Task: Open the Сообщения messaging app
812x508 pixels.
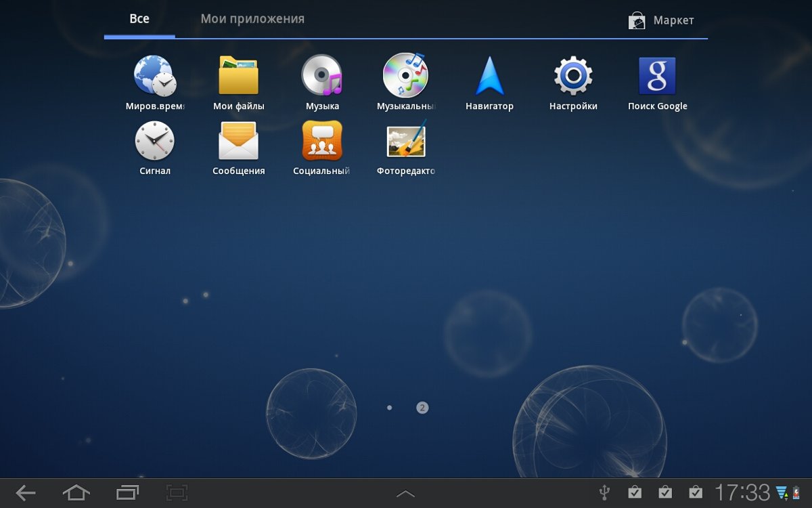Action: (x=238, y=142)
